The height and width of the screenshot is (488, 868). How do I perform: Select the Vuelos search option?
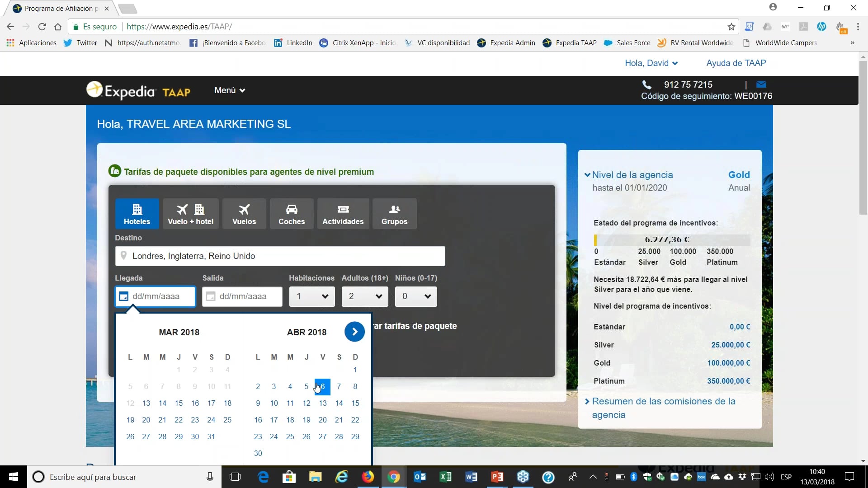pyautogui.click(x=244, y=213)
